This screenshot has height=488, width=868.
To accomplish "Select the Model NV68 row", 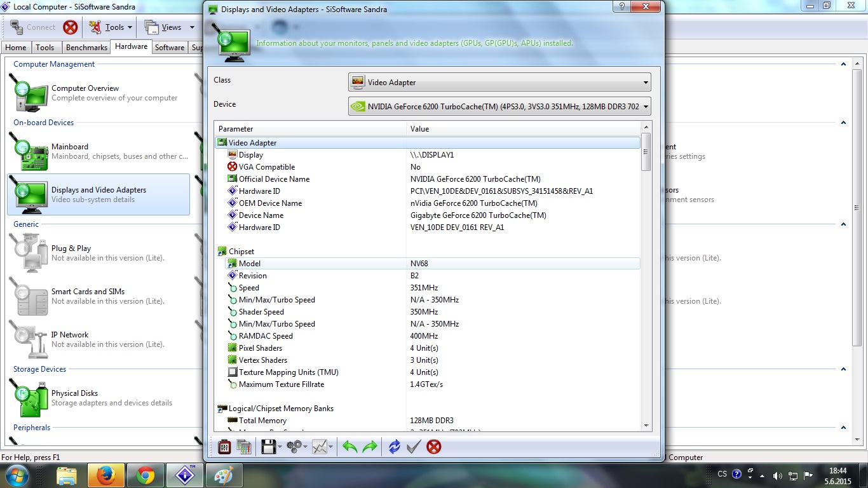I will [x=428, y=264].
